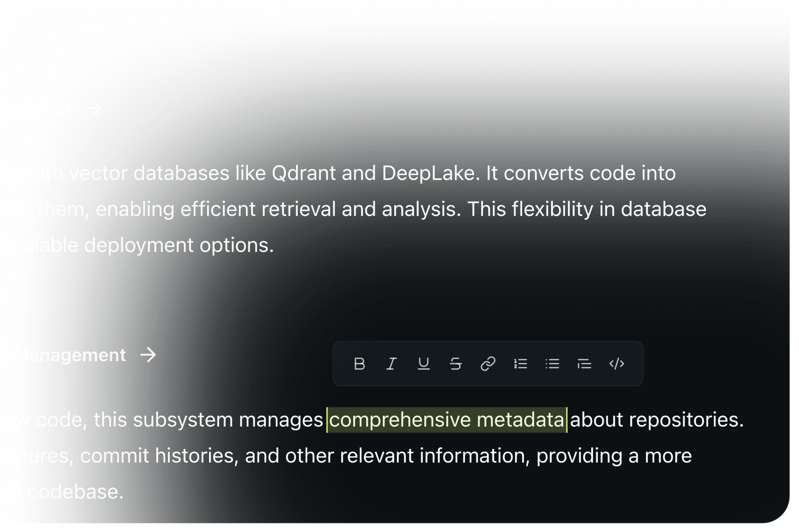Viewport: 799px width, 532px height.
Task: Convert selection to numbered list
Action: coord(520,364)
